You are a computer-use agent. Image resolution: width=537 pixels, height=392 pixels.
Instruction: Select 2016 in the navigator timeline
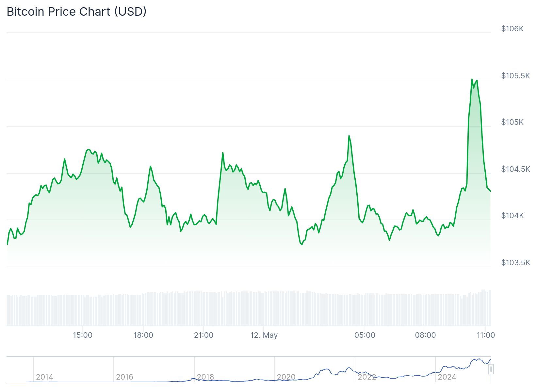click(124, 377)
